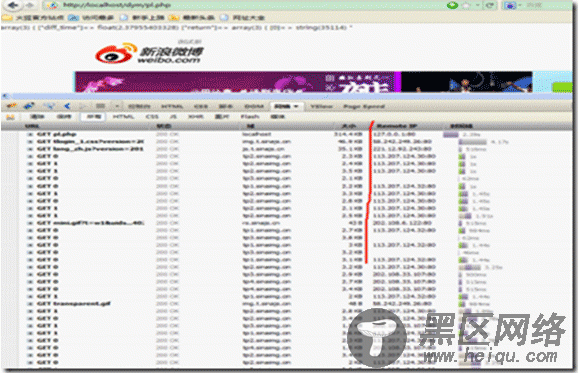Click the green icon in the address bar
The height and width of the screenshot is (373, 579).
click(x=452, y=5)
